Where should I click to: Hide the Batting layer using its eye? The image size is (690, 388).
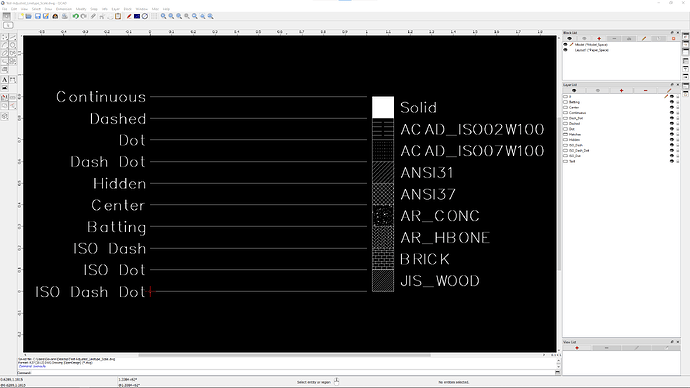(x=672, y=102)
